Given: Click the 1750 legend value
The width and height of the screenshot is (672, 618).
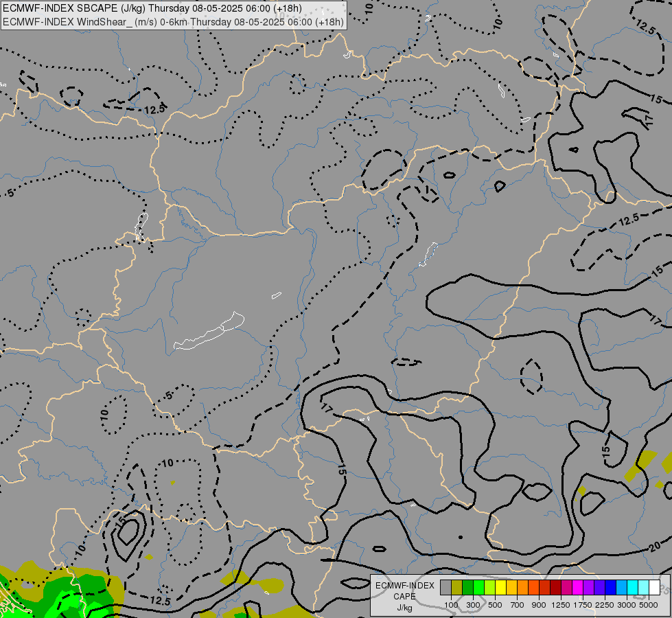Looking at the screenshot, I should (x=583, y=605).
